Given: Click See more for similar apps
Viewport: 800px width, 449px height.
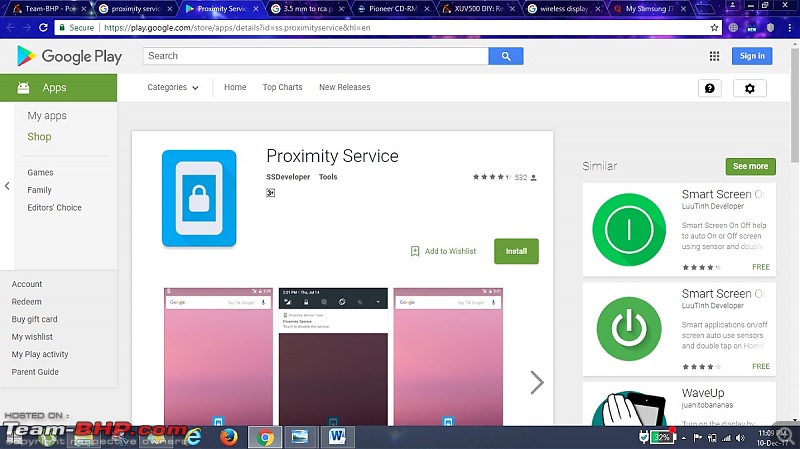Looking at the screenshot, I should pyautogui.click(x=750, y=166).
